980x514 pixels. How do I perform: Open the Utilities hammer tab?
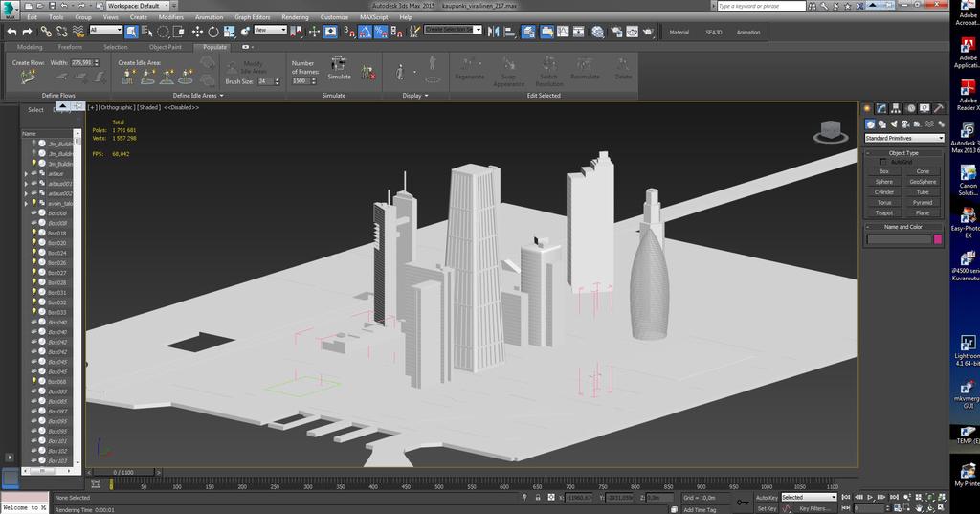click(938, 108)
